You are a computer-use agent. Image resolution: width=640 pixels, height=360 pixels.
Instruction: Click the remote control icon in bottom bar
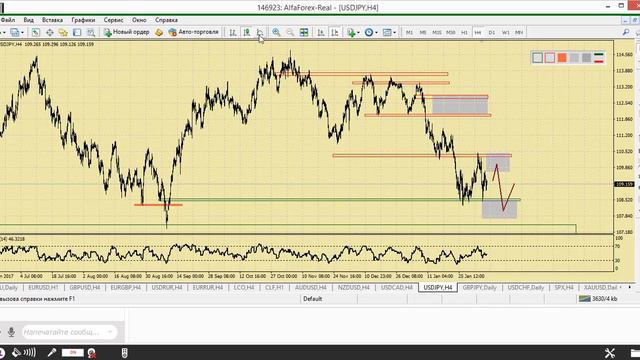pos(125,353)
